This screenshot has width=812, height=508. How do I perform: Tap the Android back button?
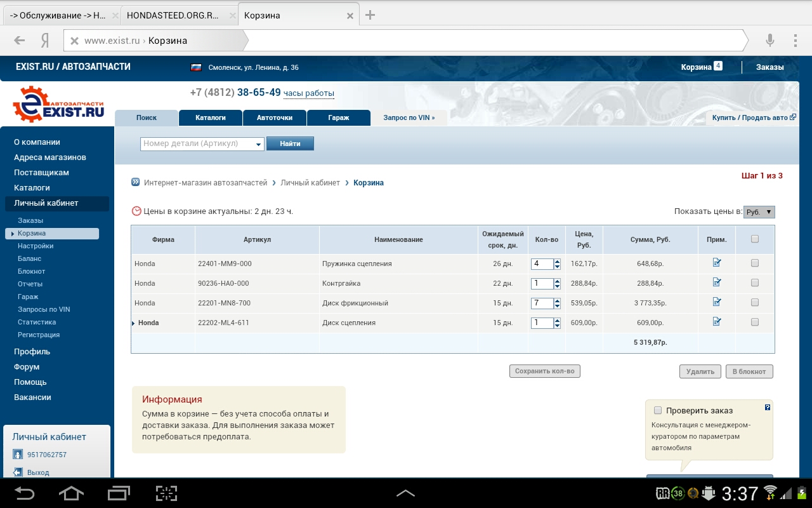(x=25, y=493)
